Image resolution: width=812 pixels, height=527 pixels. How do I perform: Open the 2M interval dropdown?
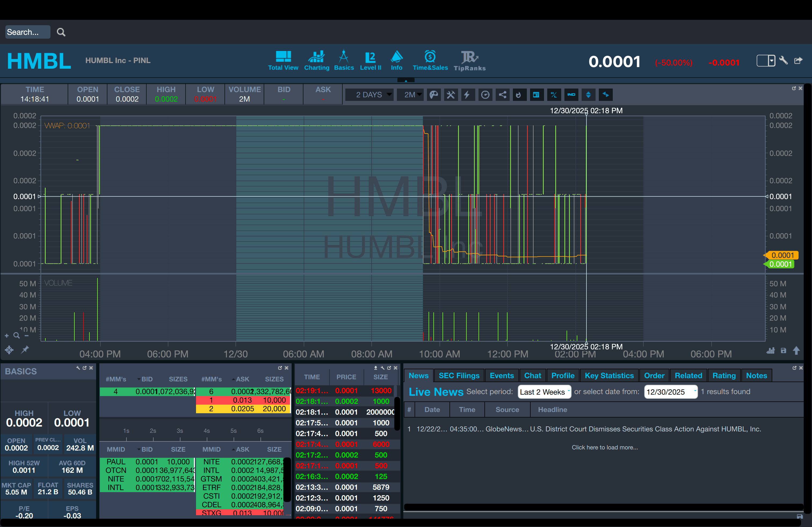click(411, 95)
